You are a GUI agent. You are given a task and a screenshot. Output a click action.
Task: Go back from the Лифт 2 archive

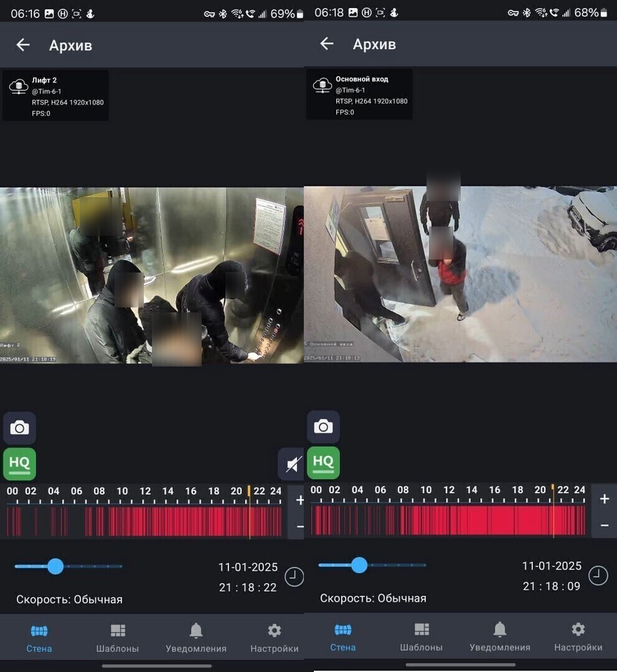pos(23,45)
